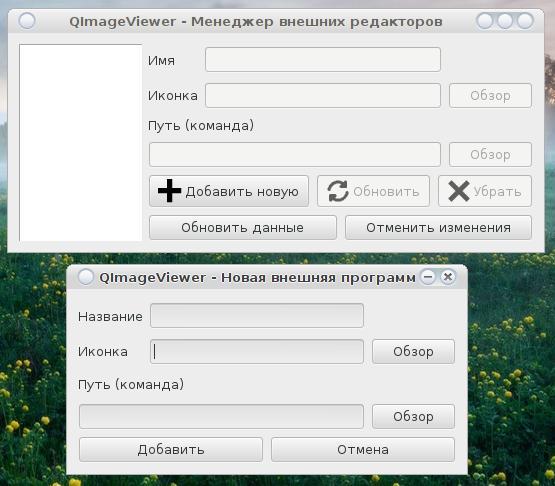
Task: Click the Название label
Action: 110,316
